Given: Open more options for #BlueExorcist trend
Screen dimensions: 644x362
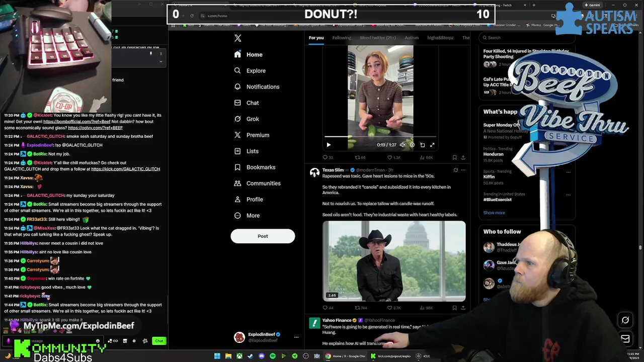Looking at the screenshot, I should click(568, 195).
